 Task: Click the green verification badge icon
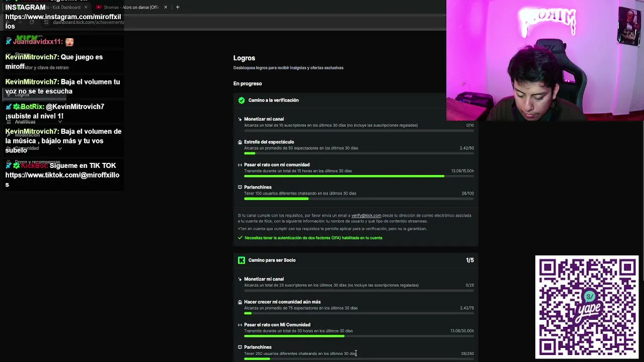(x=242, y=100)
